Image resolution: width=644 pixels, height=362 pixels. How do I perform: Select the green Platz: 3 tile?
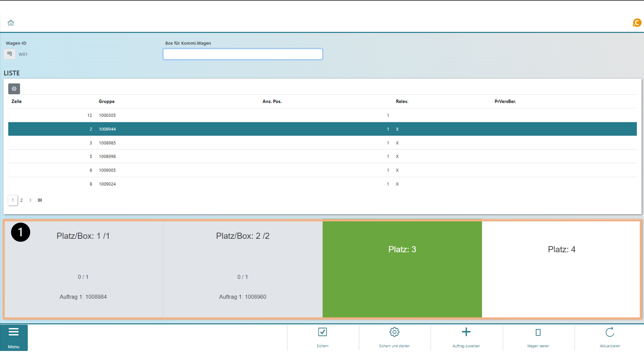tap(402, 269)
